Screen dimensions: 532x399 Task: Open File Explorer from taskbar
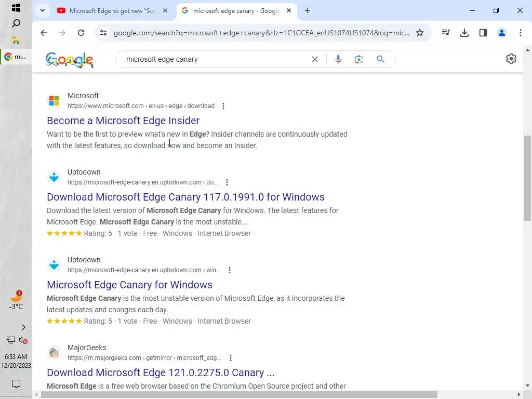tap(16, 41)
